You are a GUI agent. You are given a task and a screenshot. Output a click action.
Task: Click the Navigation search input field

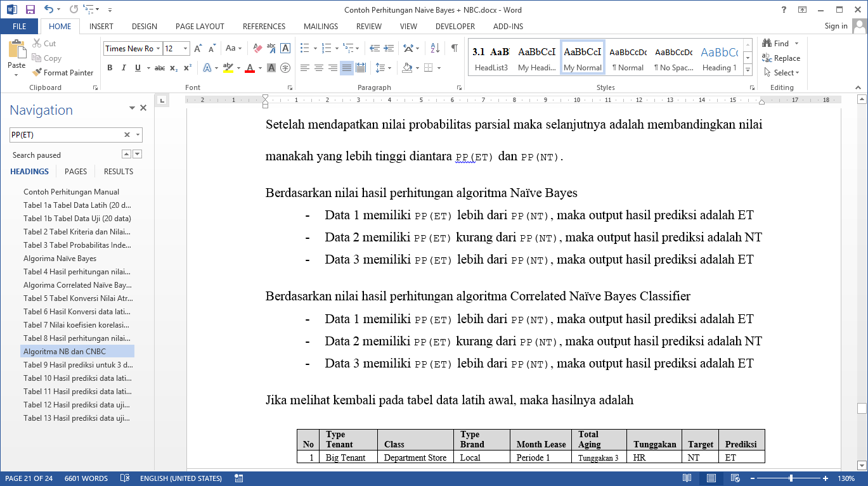tap(66, 135)
